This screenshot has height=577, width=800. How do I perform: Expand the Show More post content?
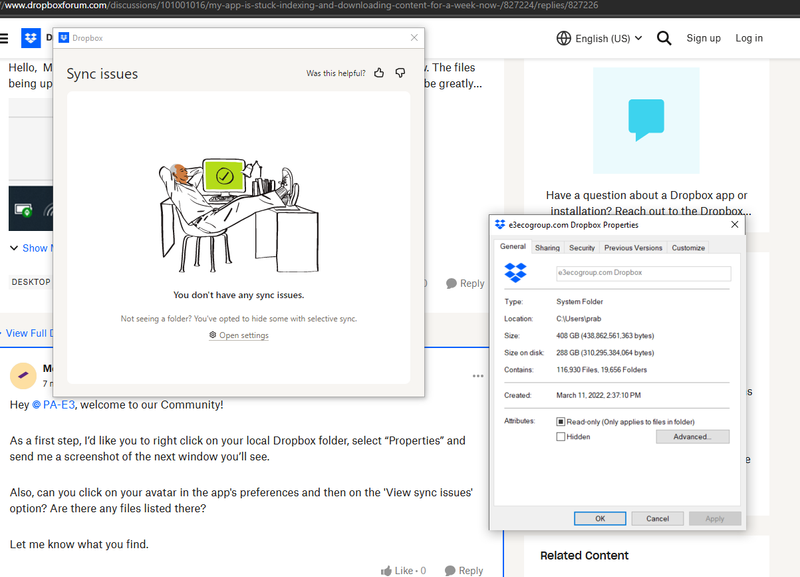coord(28,248)
